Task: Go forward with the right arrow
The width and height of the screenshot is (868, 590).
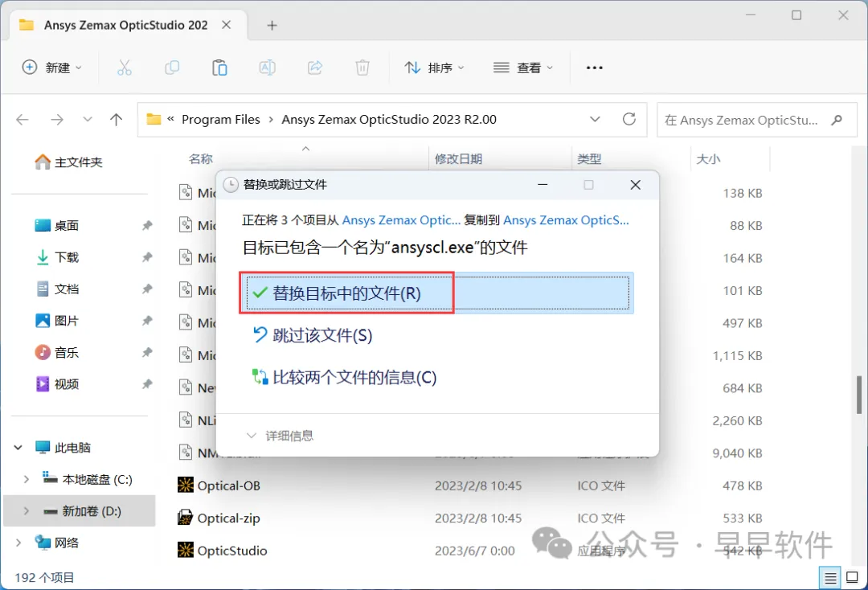Action: pos(57,120)
